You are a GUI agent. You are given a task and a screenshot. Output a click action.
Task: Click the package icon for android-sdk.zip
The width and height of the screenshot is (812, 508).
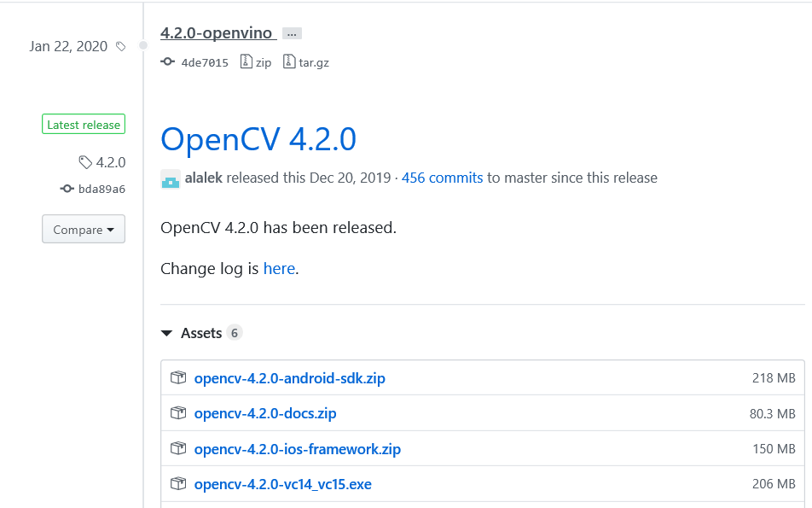(178, 377)
